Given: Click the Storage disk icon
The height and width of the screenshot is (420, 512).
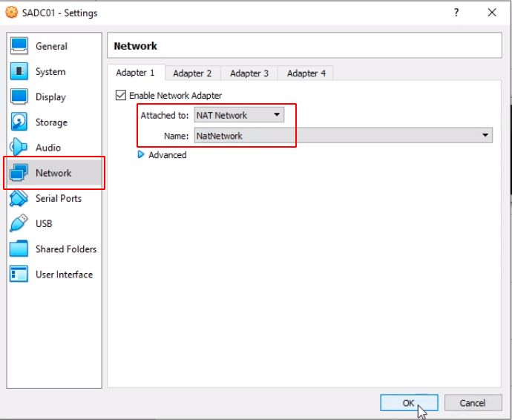Looking at the screenshot, I should pyautogui.click(x=19, y=122).
